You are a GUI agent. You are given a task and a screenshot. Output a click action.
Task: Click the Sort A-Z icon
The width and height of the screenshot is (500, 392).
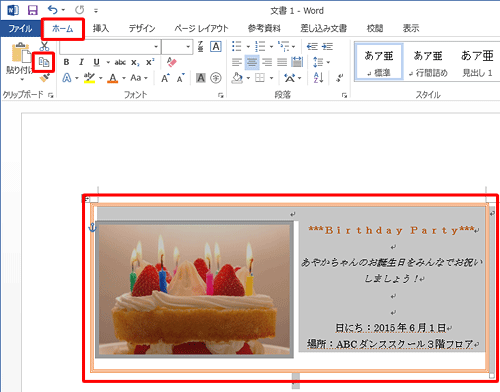(x=318, y=78)
